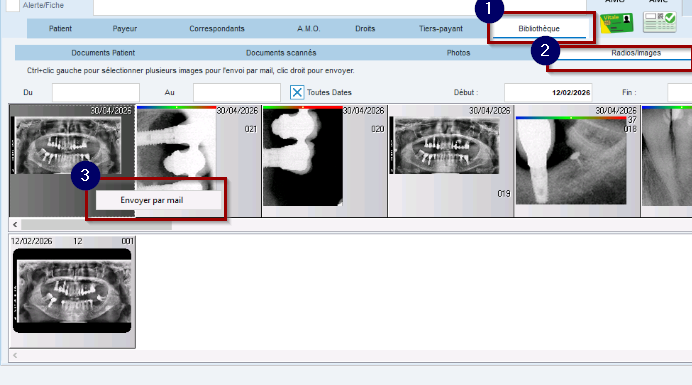Image resolution: width=692 pixels, height=385 pixels.
Task: Click the Début date field showing 12/02/2026
Action: pyautogui.click(x=548, y=93)
